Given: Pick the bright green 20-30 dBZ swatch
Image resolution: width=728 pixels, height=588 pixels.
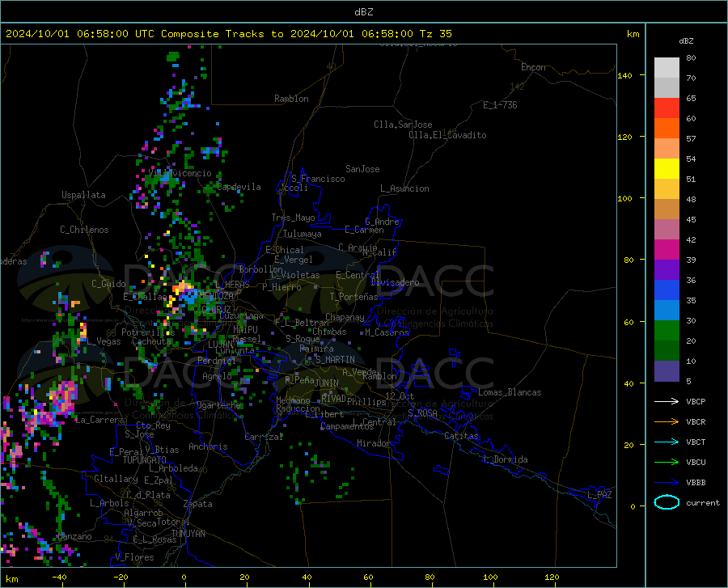Looking at the screenshot, I should coord(667,331).
